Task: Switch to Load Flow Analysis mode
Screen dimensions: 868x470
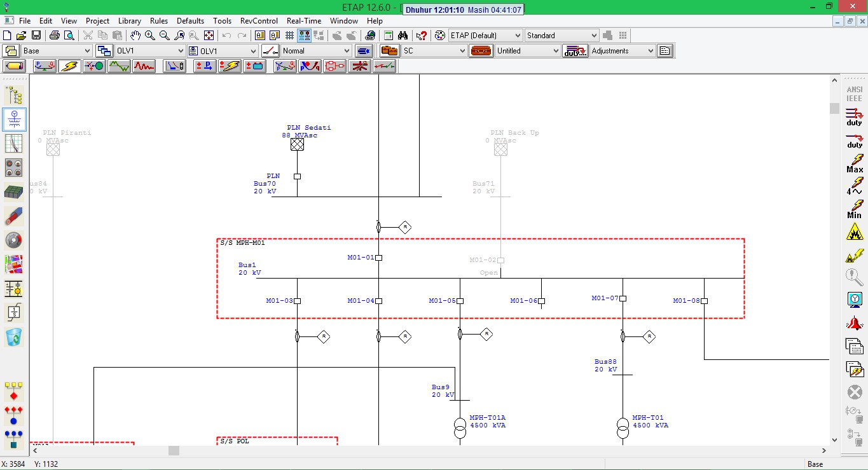Action: coord(45,66)
